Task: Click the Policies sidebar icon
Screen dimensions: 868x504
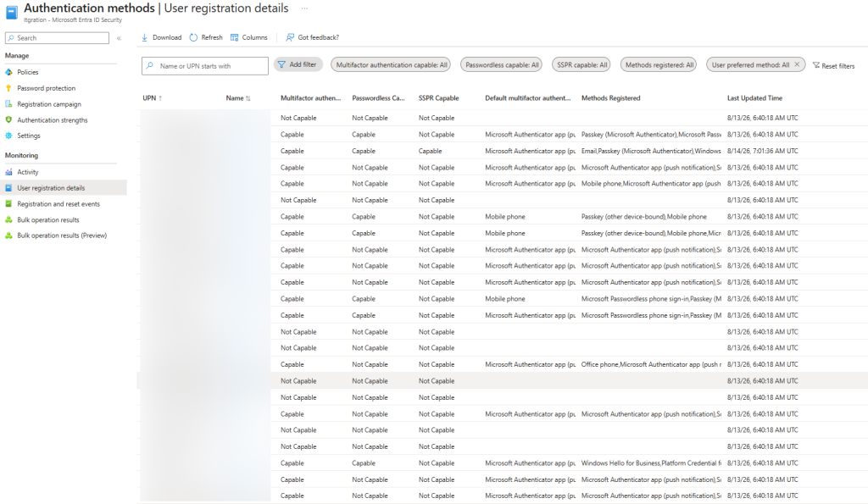Action: 8,72
